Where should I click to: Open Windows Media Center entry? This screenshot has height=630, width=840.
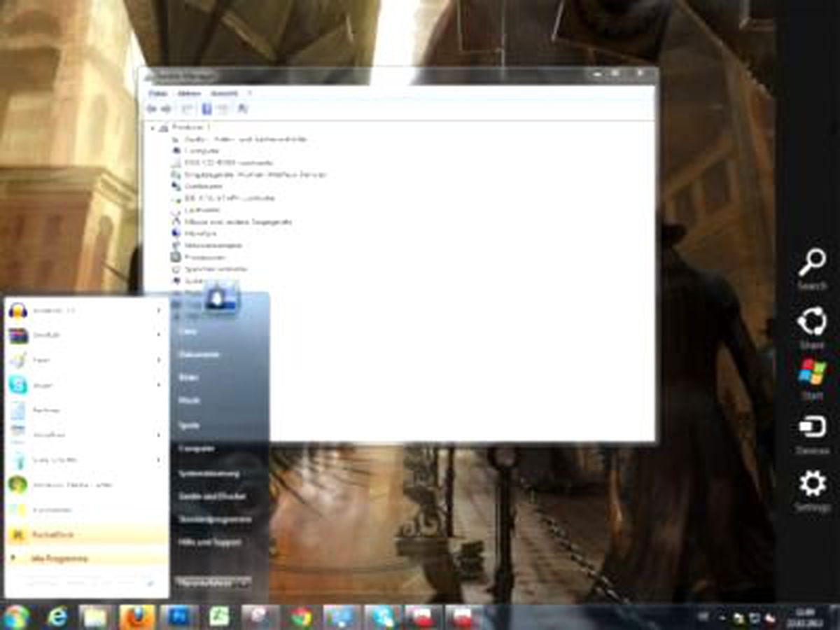85,484
